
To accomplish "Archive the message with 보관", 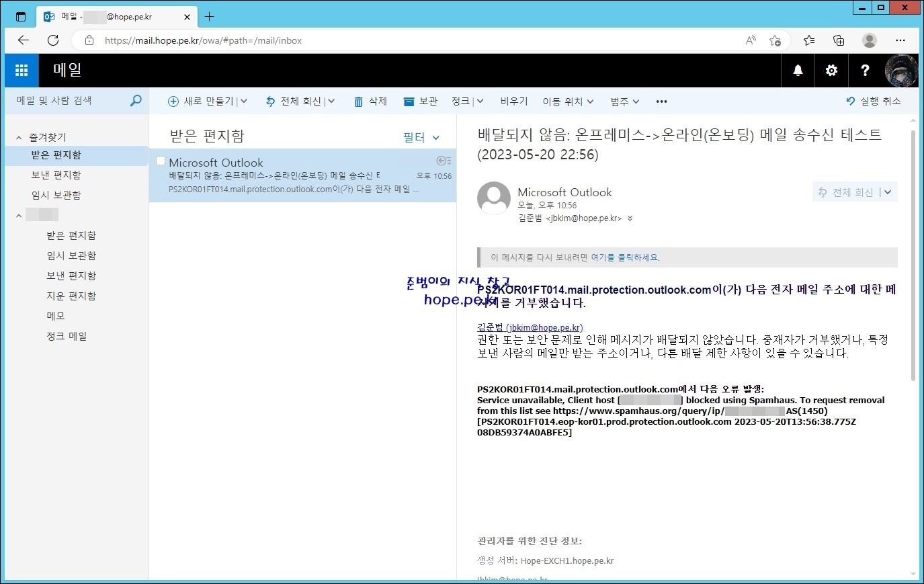I will point(420,101).
